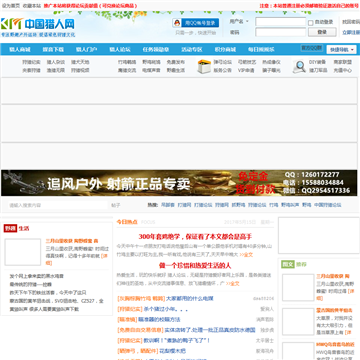Click the 立即注册 register link
The height and width of the screenshot is (360, 360).
[x=351, y=32]
